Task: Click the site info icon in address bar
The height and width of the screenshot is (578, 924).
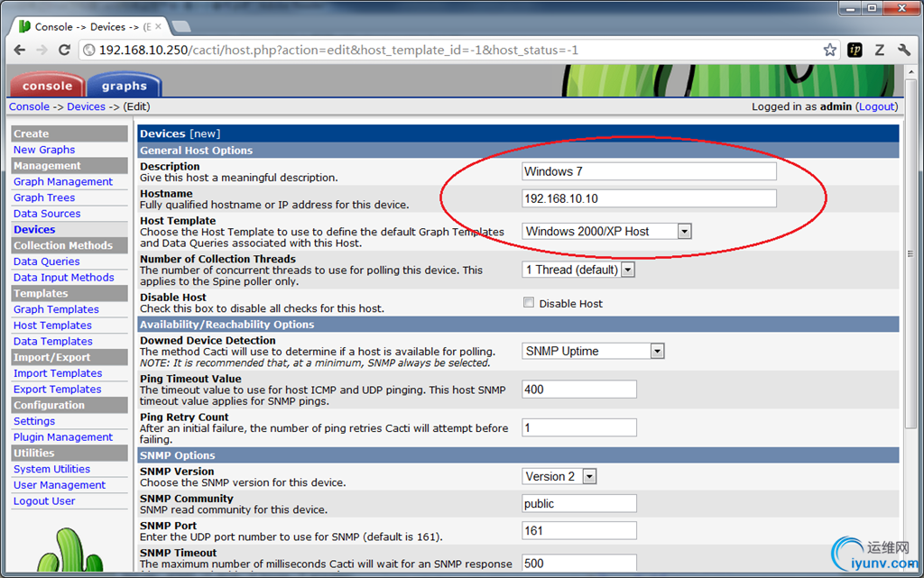Action: (89, 50)
